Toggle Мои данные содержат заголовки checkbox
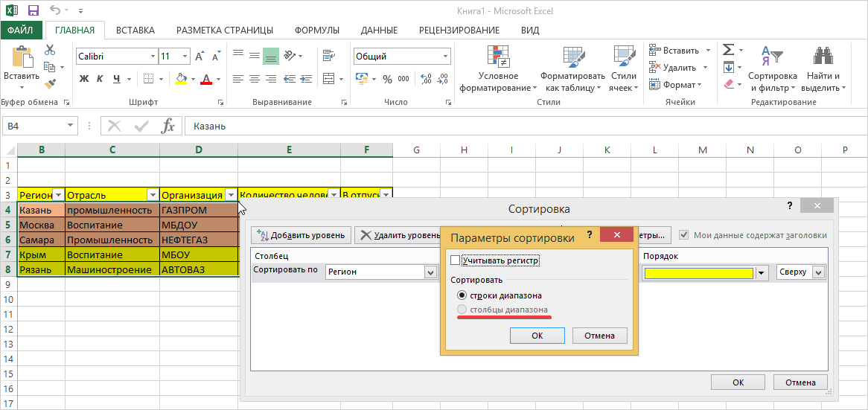This screenshot has width=868, height=410. pos(683,235)
